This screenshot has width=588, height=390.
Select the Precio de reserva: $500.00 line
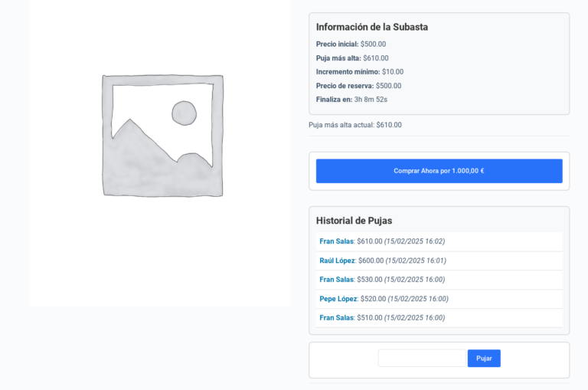click(358, 86)
